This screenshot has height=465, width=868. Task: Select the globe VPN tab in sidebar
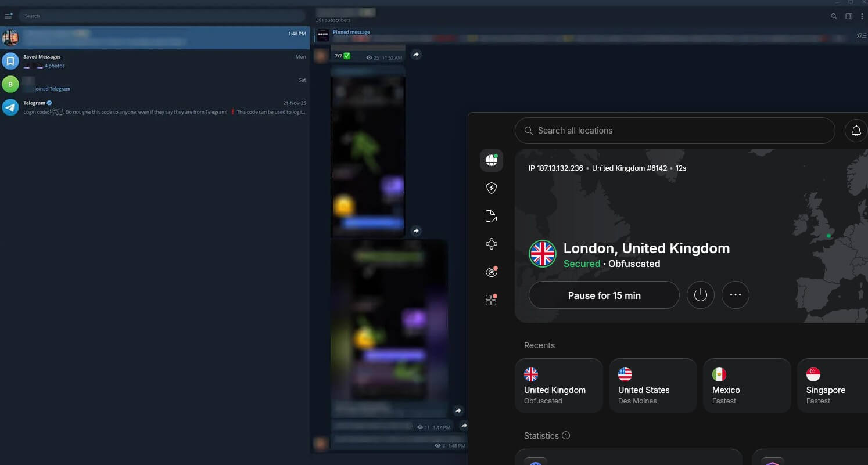pyautogui.click(x=491, y=160)
